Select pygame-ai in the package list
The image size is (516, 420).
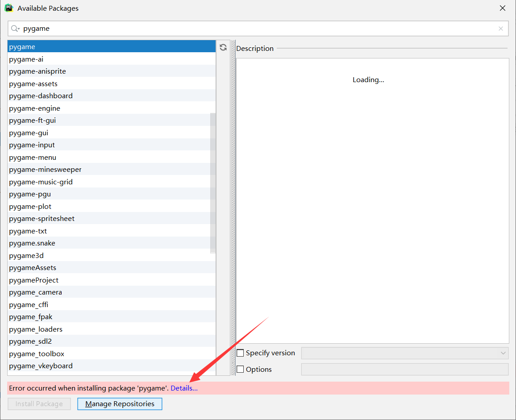click(x=112, y=59)
